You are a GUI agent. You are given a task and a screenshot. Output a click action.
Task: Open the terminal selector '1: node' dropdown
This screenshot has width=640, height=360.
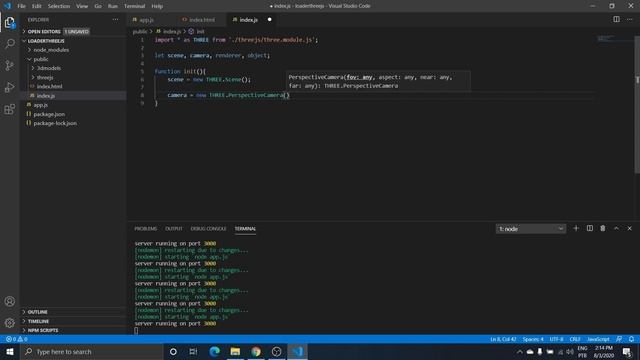[531, 229]
